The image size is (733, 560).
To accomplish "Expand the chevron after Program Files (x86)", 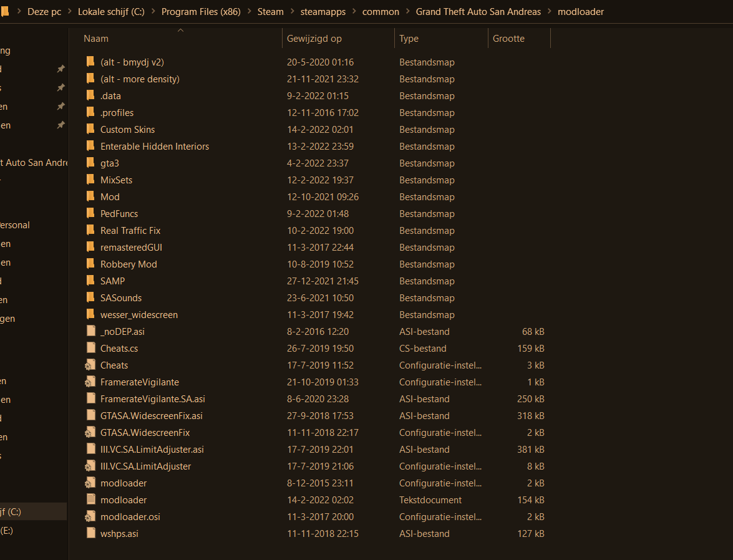I will click(249, 11).
